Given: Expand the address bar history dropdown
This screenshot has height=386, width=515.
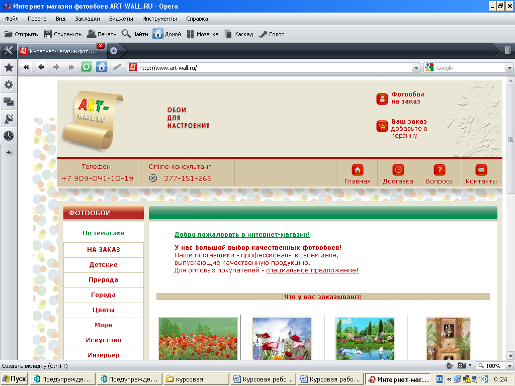Looking at the screenshot, I should (x=416, y=68).
